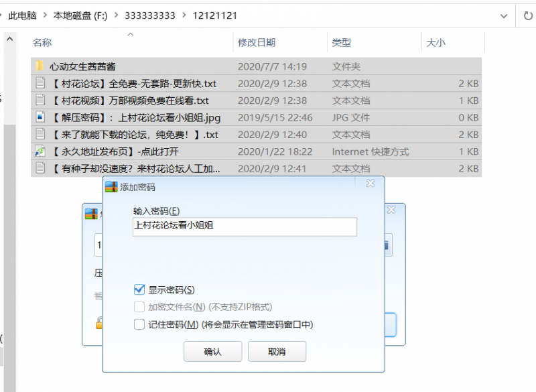This screenshot has height=392, width=536.
Task: Click the navigation pane scroll-up arrow
Action: (9, 40)
